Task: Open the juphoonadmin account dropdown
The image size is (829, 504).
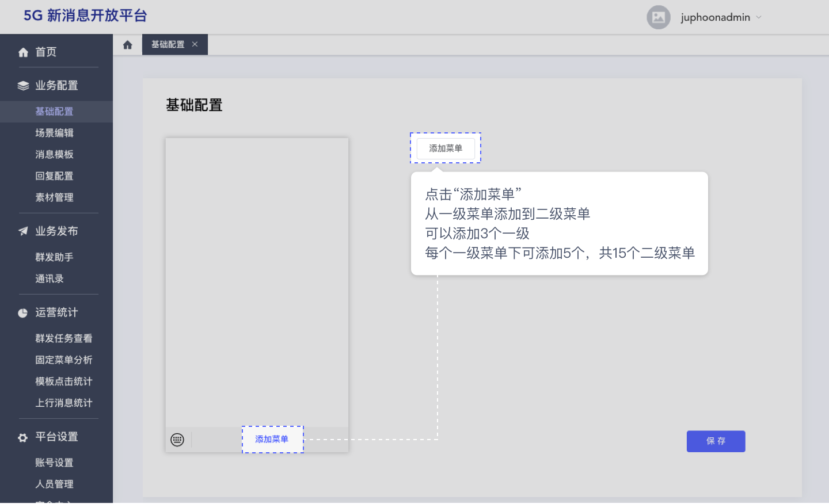Action: pos(759,17)
